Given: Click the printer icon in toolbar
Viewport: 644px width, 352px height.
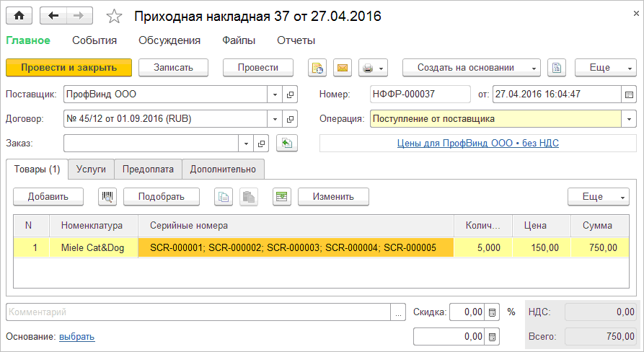Looking at the screenshot, I should pyautogui.click(x=368, y=68).
